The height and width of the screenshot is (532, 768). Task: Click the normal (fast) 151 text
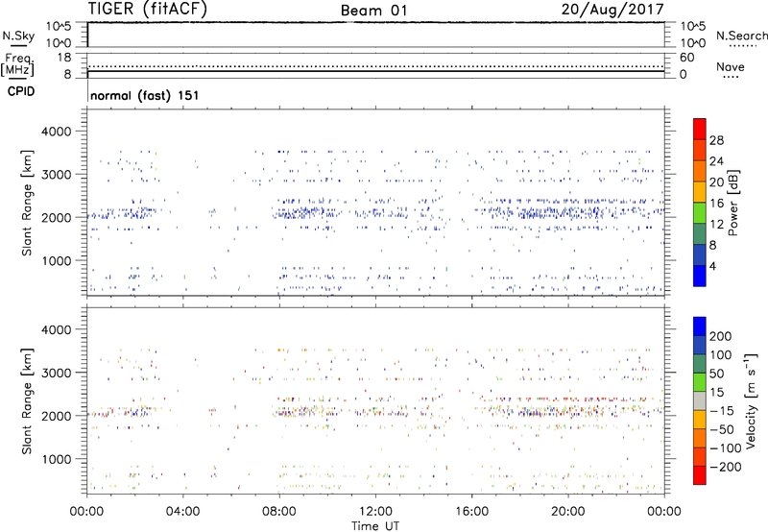point(145,95)
